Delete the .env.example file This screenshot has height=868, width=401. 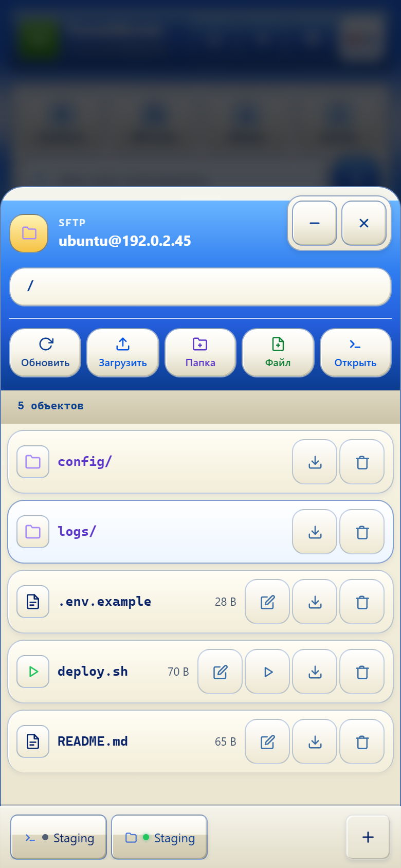click(362, 602)
